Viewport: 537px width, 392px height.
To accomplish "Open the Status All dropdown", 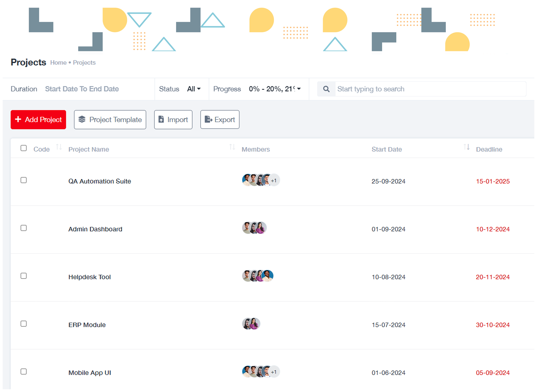I will [x=194, y=89].
